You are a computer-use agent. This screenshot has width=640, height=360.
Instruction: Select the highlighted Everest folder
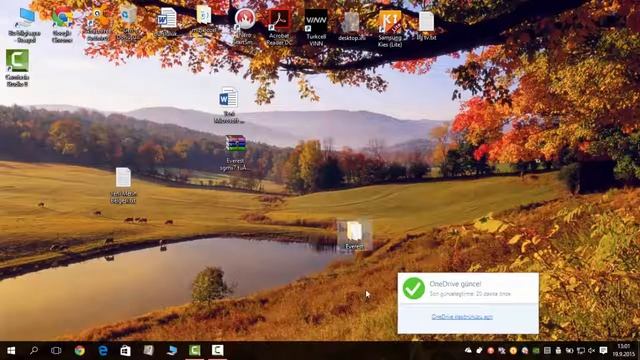(x=354, y=235)
